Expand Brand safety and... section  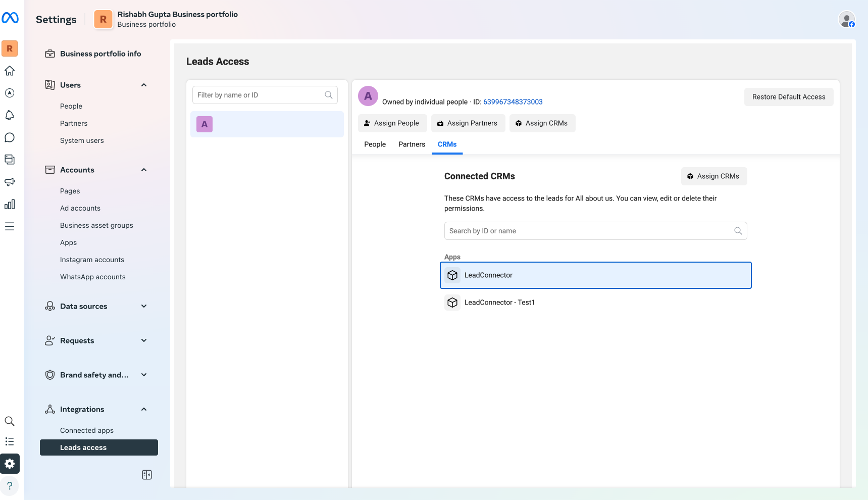pos(144,375)
